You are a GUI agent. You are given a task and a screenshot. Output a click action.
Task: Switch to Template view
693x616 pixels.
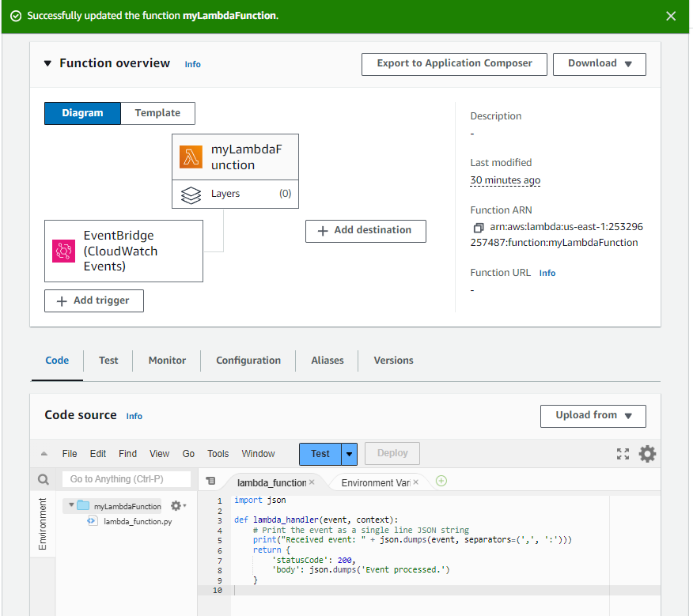(x=157, y=113)
